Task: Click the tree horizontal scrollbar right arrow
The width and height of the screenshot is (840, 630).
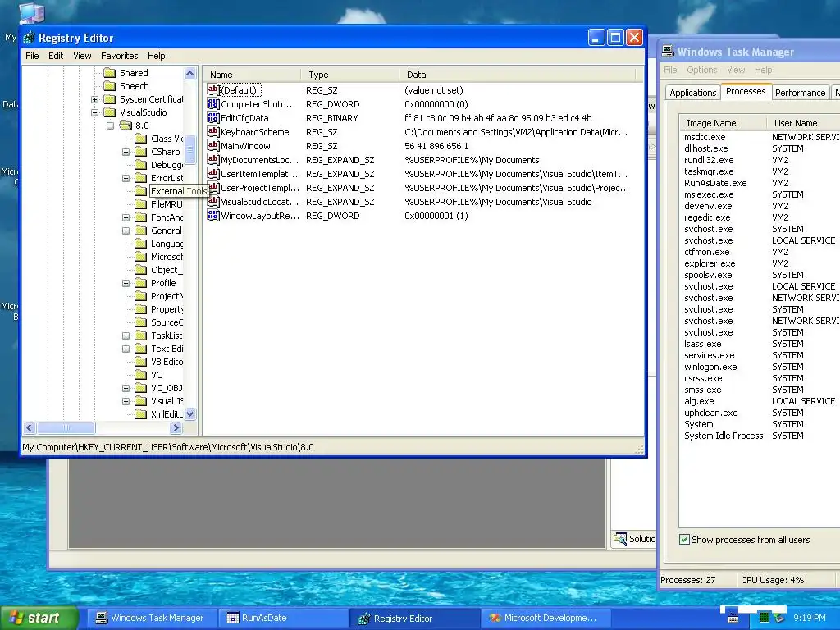Action: pos(176,427)
